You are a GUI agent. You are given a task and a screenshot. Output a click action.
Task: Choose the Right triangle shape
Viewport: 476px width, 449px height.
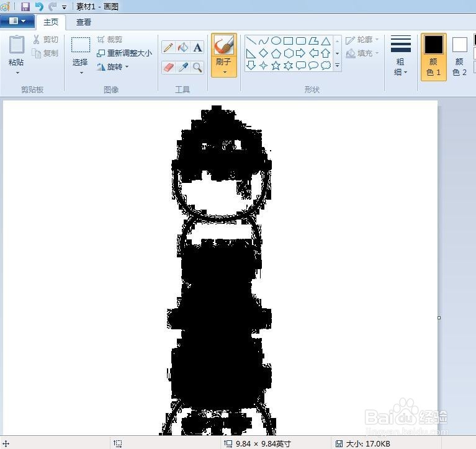[251, 53]
